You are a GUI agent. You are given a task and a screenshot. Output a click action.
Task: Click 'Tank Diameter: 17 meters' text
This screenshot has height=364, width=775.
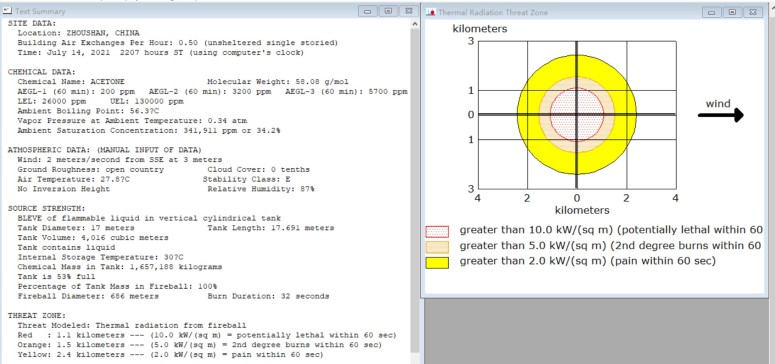pyautogui.click(x=76, y=228)
